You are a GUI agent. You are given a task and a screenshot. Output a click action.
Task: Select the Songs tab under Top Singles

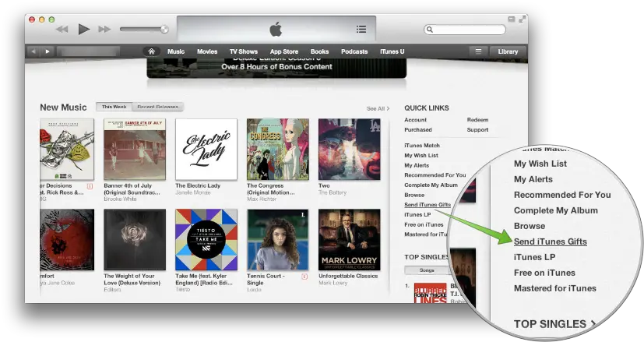(x=426, y=270)
